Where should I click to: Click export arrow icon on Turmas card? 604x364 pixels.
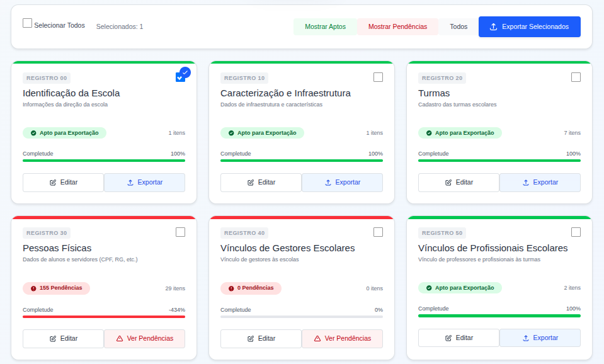point(526,183)
